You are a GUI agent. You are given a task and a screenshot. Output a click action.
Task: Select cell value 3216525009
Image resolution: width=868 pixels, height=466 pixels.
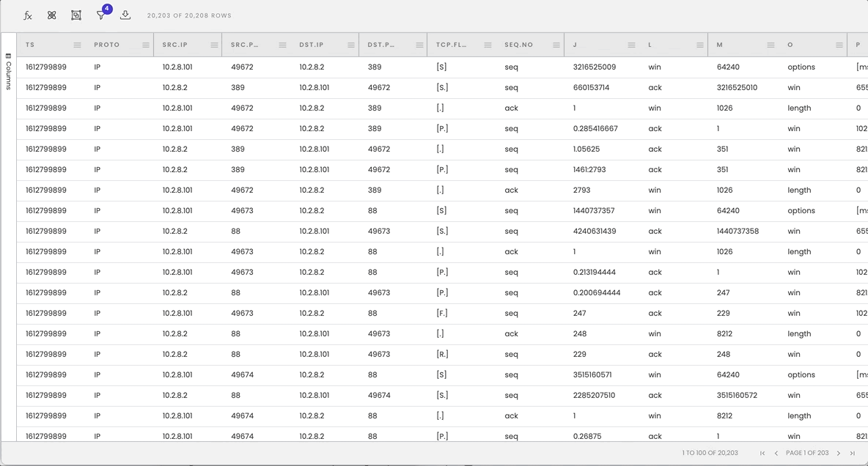[595, 67]
